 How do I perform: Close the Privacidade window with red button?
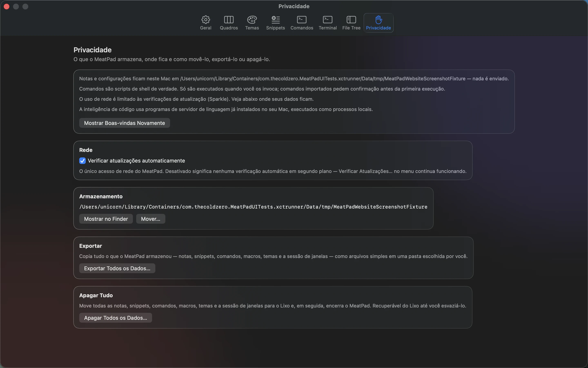[7, 7]
